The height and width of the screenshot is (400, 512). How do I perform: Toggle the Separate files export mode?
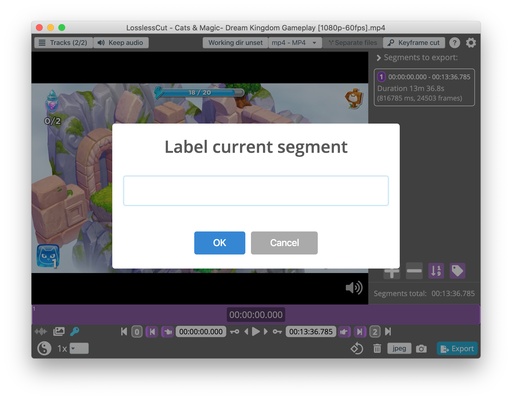[x=352, y=43]
